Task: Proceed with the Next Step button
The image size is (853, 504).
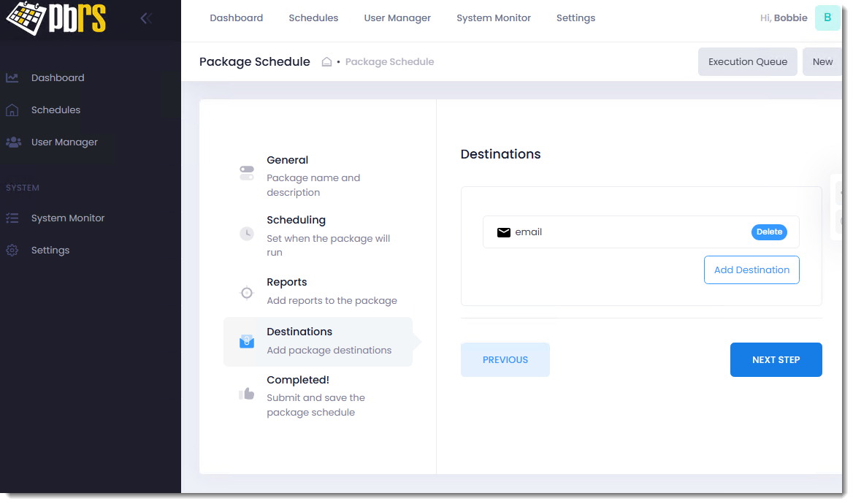Action: pos(776,359)
